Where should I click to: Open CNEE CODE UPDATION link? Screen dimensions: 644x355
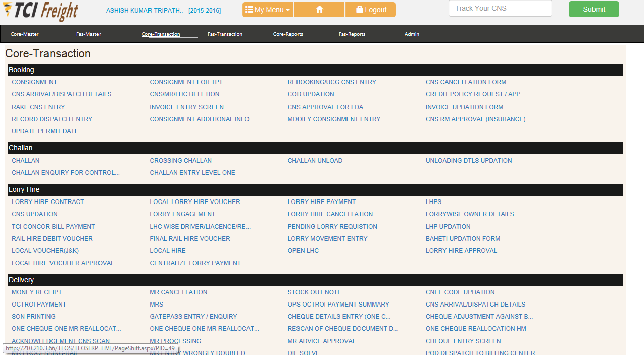pyautogui.click(x=460, y=292)
